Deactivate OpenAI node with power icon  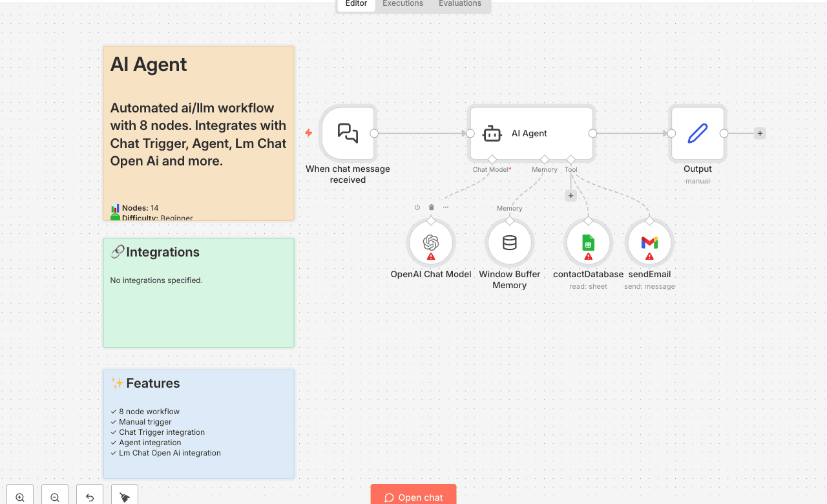point(417,207)
